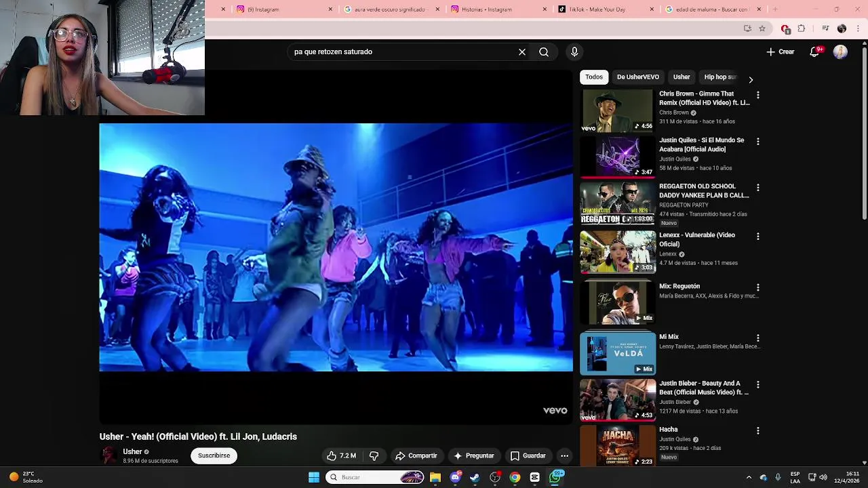The height and width of the screenshot is (488, 868).
Task: Switch to the Historias Instagram tab
Action: [x=498, y=9]
